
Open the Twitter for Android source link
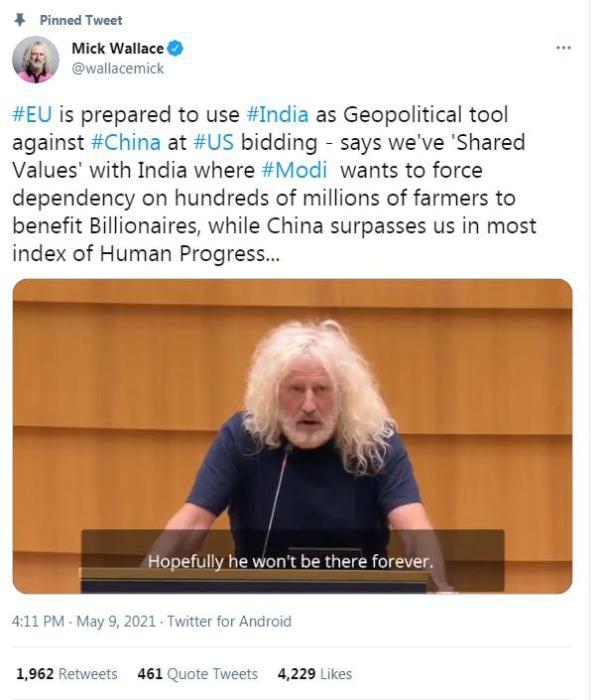pos(229,621)
